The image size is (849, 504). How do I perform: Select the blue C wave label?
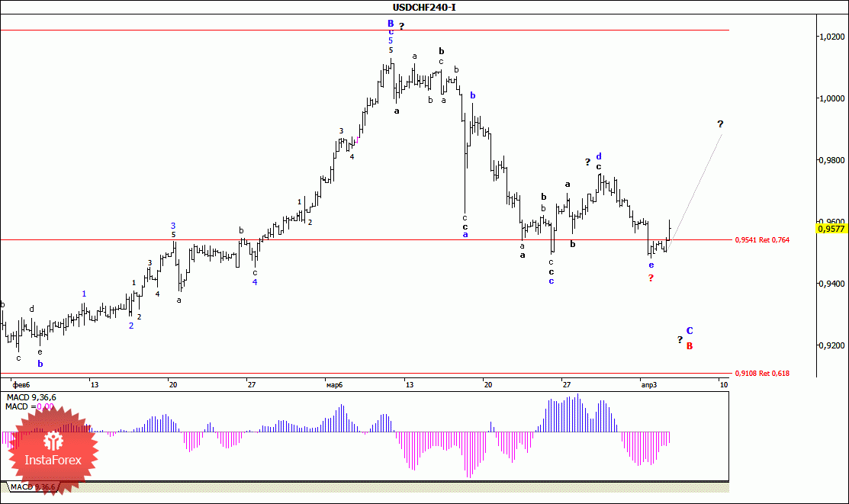[x=690, y=331]
